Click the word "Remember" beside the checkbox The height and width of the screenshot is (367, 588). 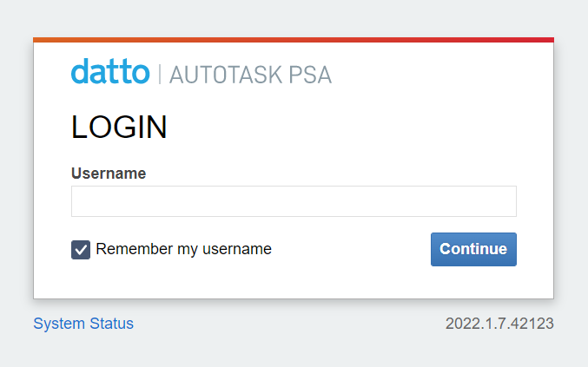pos(135,249)
